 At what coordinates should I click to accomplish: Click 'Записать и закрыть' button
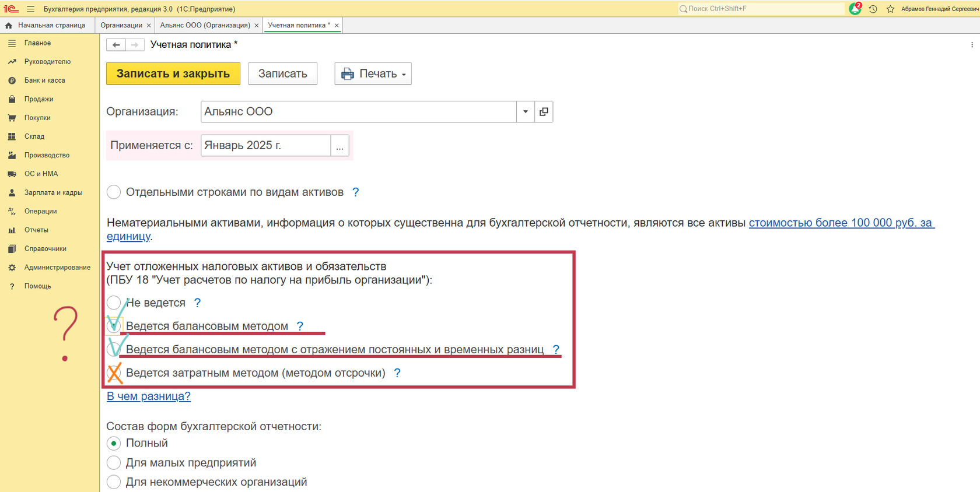pos(173,74)
